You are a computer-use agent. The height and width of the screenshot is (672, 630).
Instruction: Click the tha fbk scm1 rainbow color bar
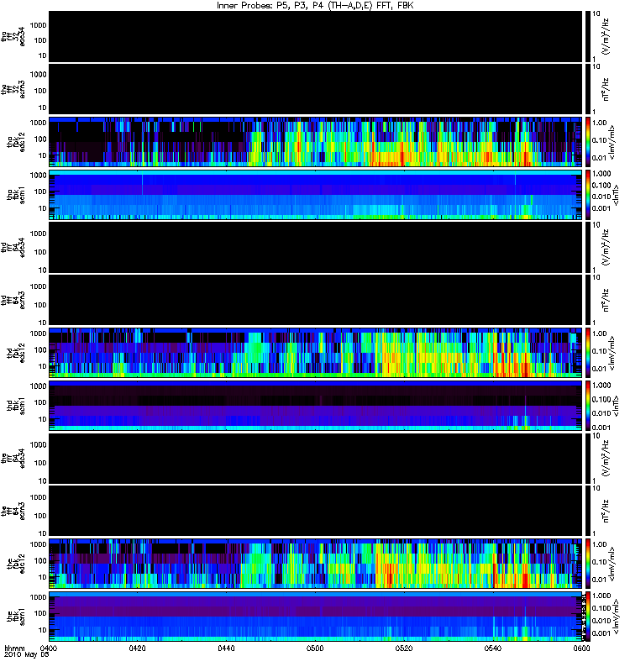coord(587,195)
